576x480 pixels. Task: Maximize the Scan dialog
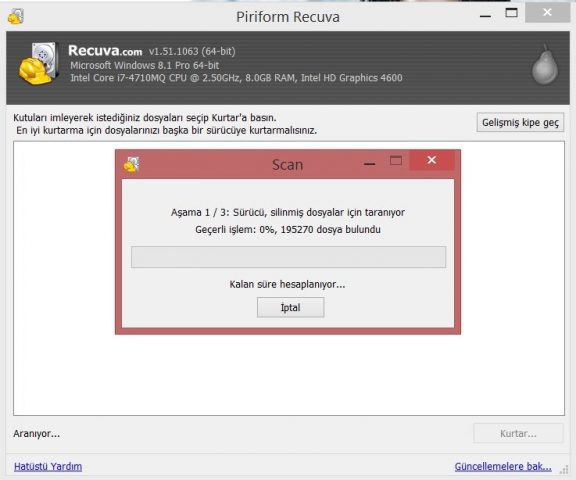[396, 160]
